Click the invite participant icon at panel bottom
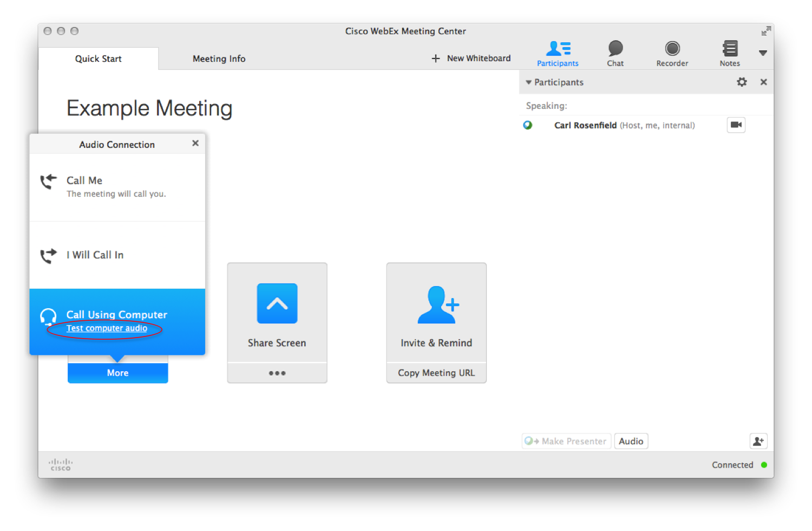 point(758,441)
